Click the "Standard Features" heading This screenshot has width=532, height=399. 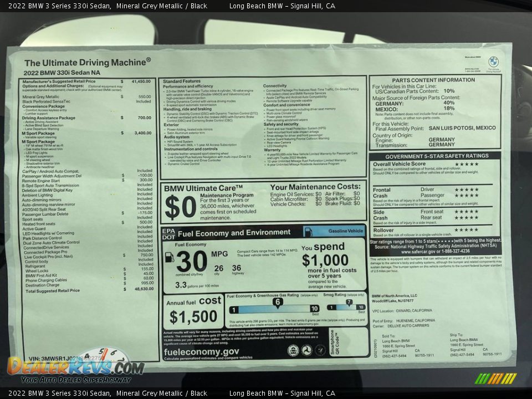point(182,81)
